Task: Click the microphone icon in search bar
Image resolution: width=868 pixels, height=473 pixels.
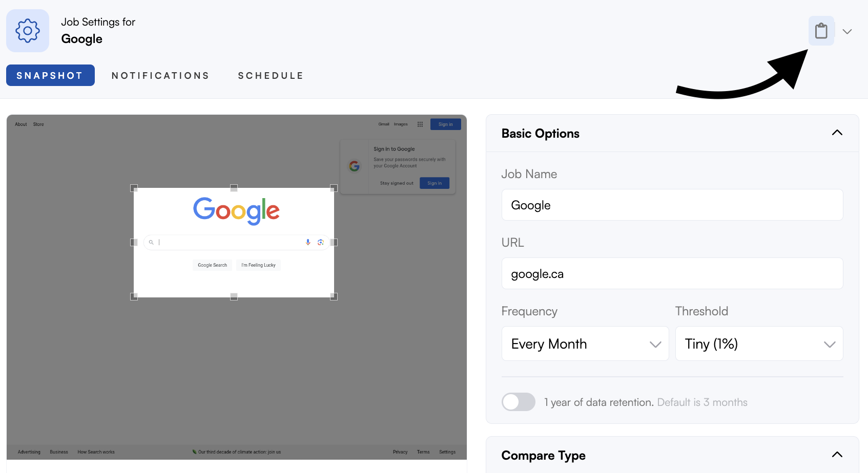Action: pos(308,242)
